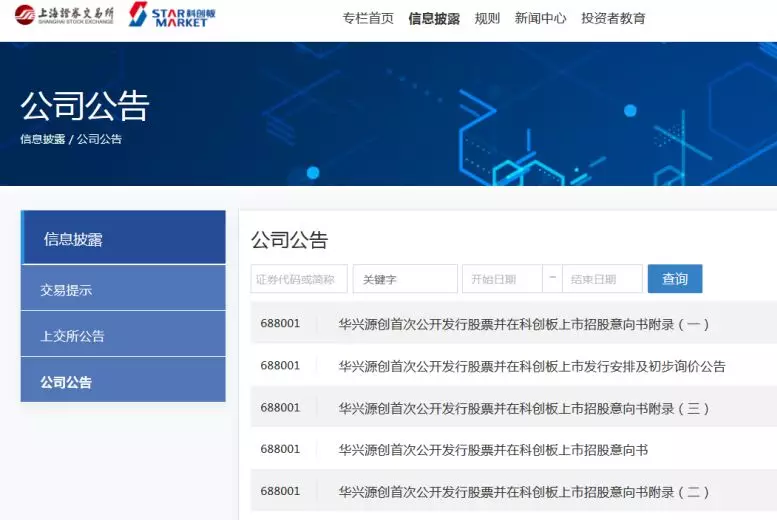Open 招股意向书附录（三）announcement
Image resolution: width=777 pixels, height=520 pixels.
(x=524, y=408)
